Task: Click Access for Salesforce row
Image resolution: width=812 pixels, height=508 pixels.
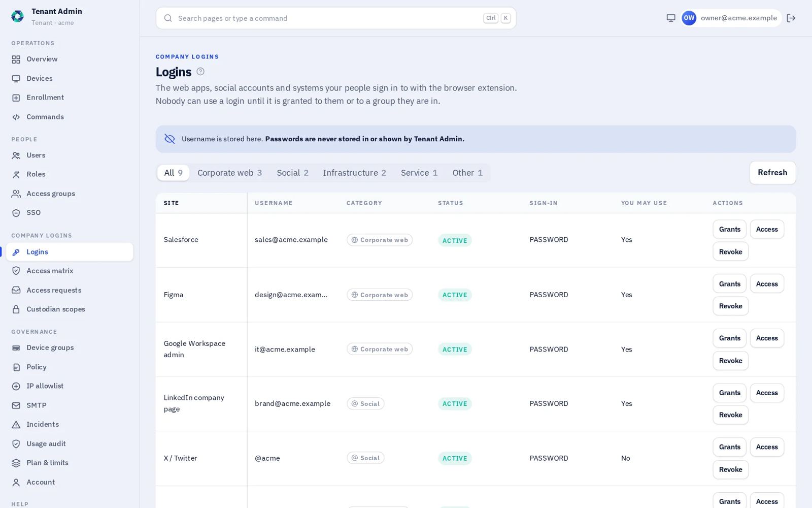Action: (x=767, y=229)
